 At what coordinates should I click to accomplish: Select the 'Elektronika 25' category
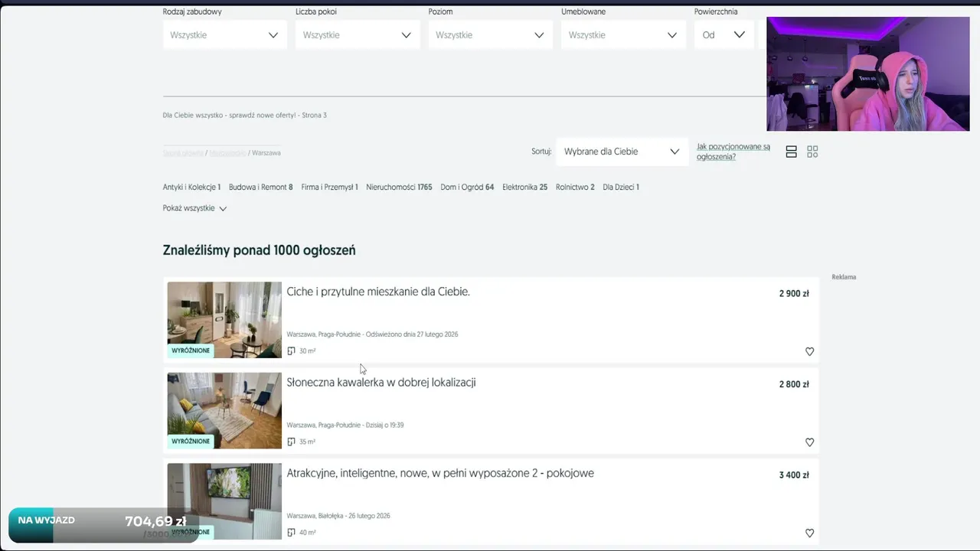[524, 187]
